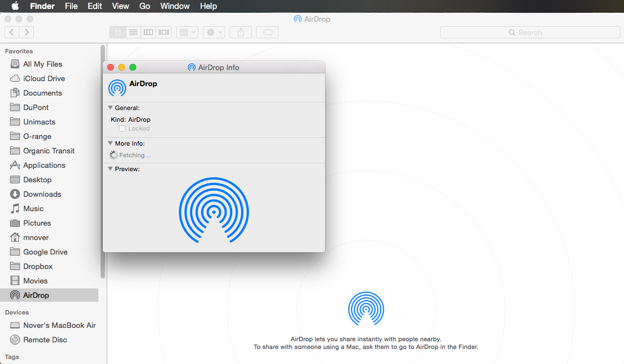The image size is (624, 364).
Task: Click the Devices sidebar heading
Action: (x=17, y=312)
